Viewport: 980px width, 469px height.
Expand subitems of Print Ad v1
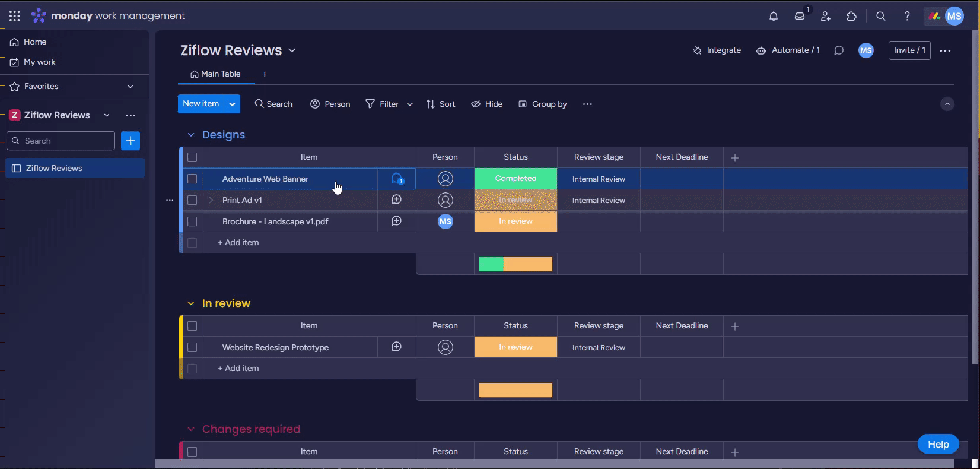211,200
